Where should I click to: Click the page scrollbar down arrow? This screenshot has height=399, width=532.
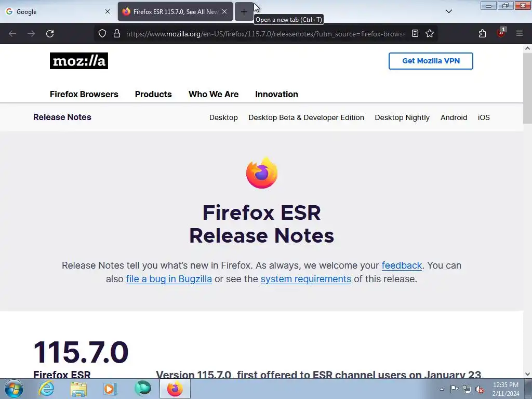(527, 374)
